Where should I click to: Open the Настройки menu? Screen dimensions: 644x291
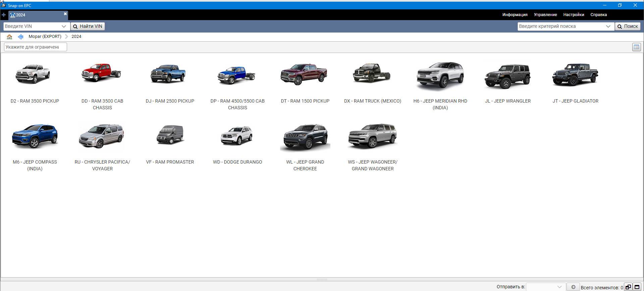coord(574,15)
